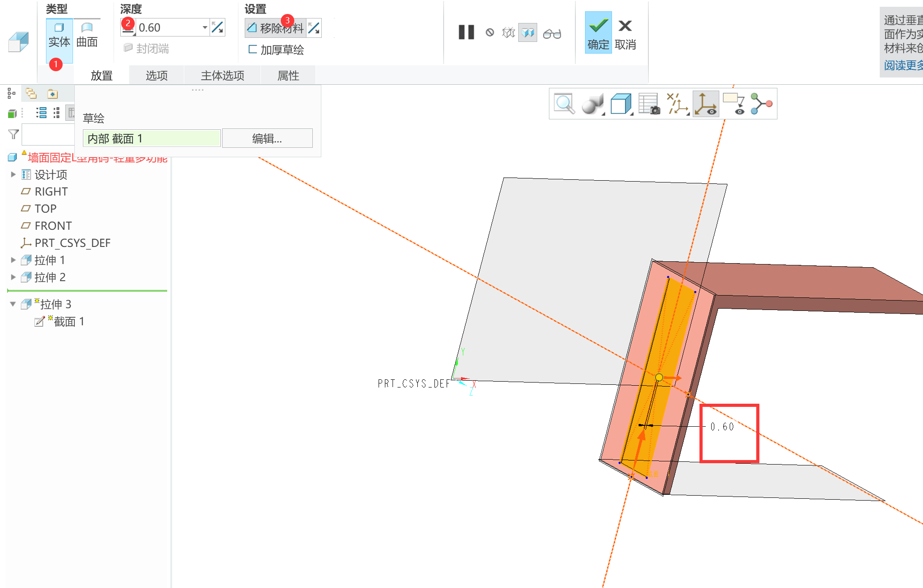Open the depth value dropdown arrow
The width and height of the screenshot is (923, 588).
point(205,27)
